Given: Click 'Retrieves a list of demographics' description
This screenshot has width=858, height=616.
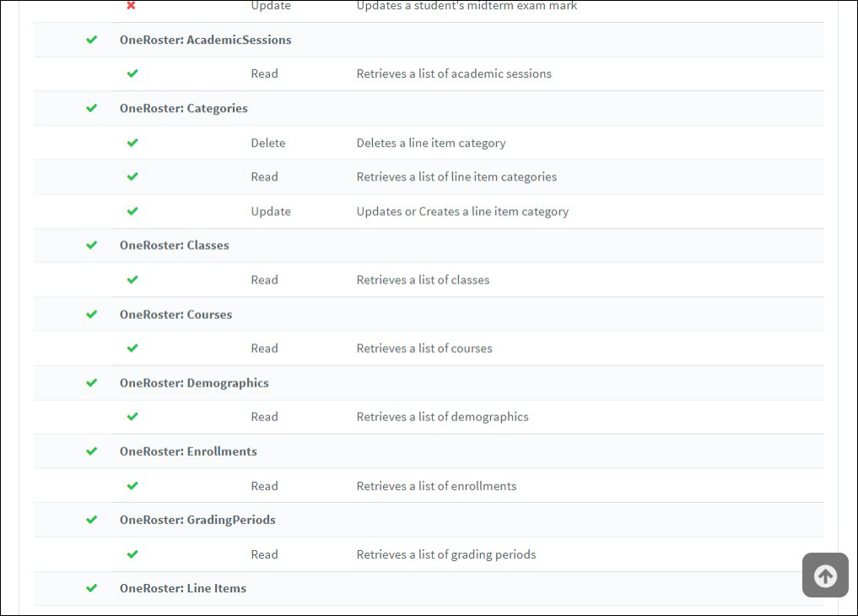Looking at the screenshot, I should pyautogui.click(x=443, y=417).
